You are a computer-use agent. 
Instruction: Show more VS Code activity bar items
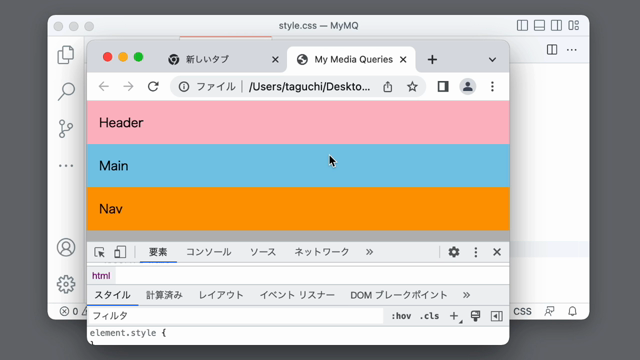coord(66,166)
